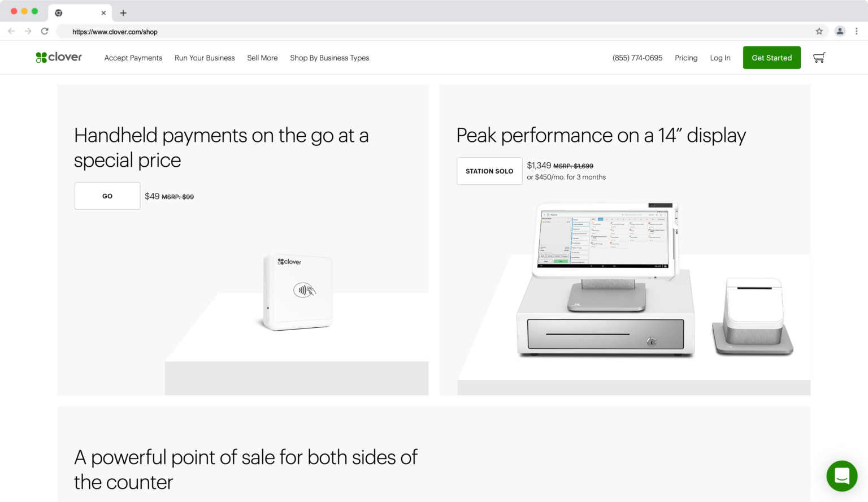Click the Clover logo in the navigation bar
This screenshot has width=868, height=502.
pyautogui.click(x=58, y=57)
